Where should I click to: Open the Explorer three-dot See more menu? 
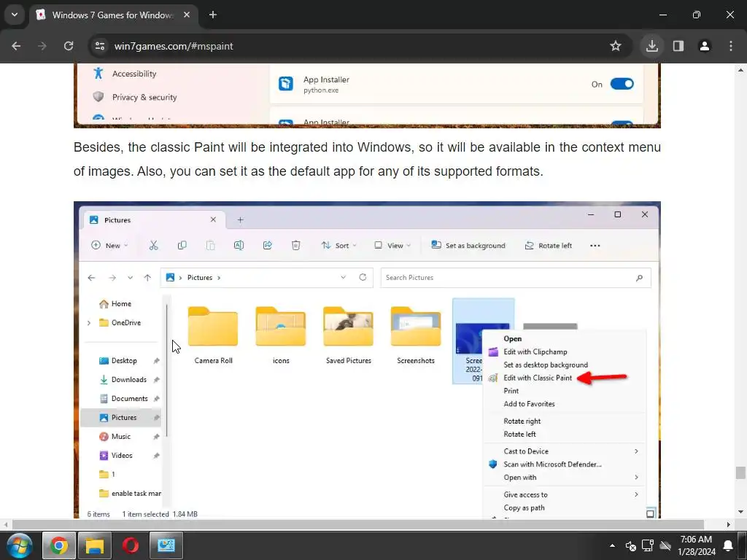point(595,245)
